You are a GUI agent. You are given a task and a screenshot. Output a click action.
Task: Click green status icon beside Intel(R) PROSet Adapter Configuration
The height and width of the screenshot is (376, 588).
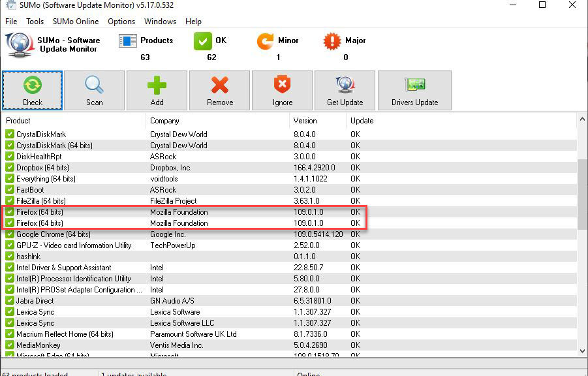pos(9,290)
